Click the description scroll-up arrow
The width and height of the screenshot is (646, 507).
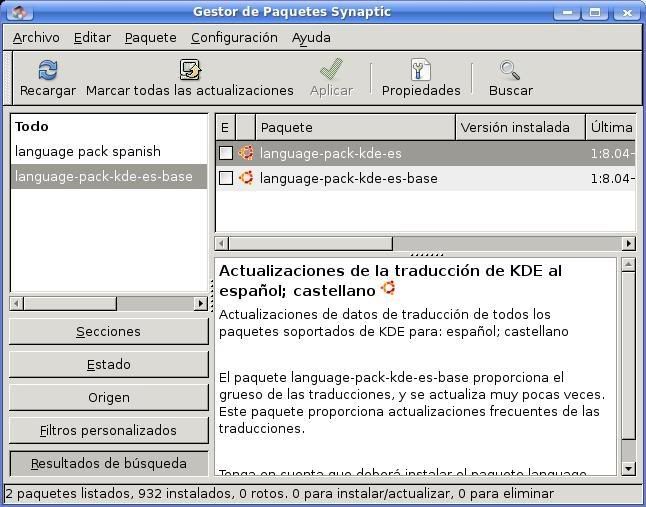pos(628,264)
